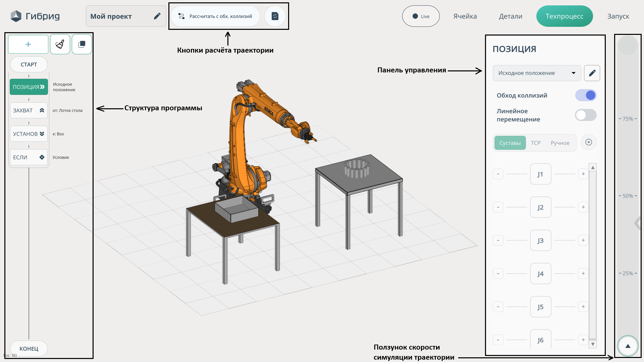Click the broom clear-program icon
Viewport: 644px width, 362px height.
pos(60,44)
